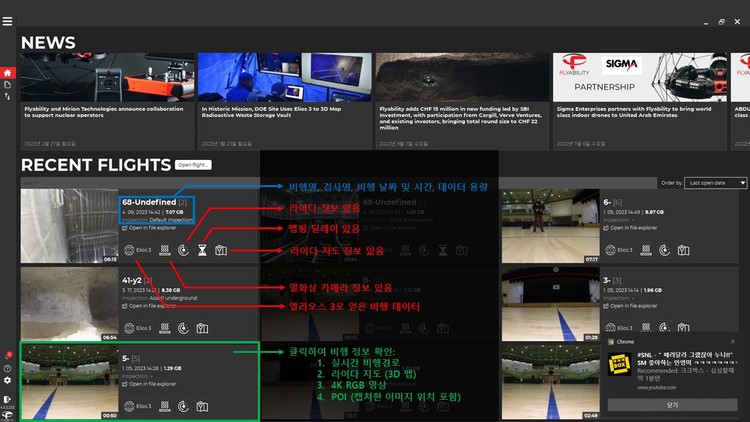
Task: Open notifications with the red badge
Action: coord(8,355)
